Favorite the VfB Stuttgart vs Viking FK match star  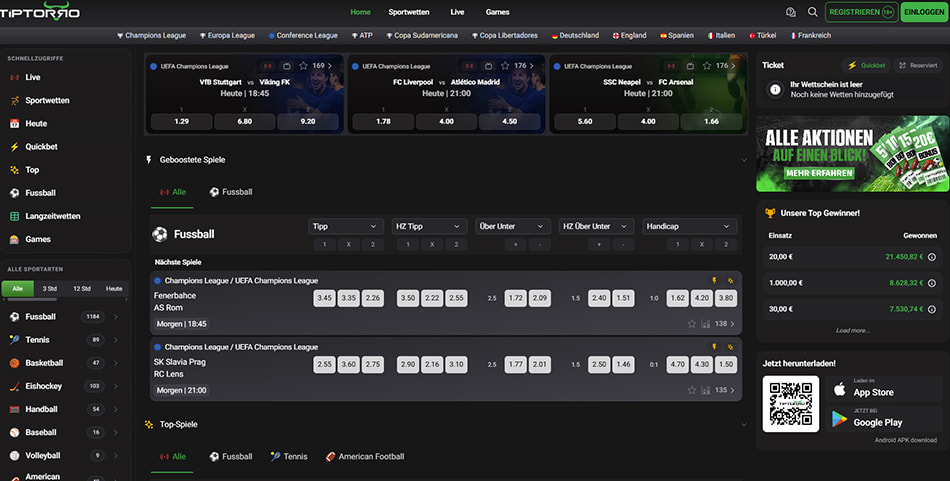[x=304, y=65]
